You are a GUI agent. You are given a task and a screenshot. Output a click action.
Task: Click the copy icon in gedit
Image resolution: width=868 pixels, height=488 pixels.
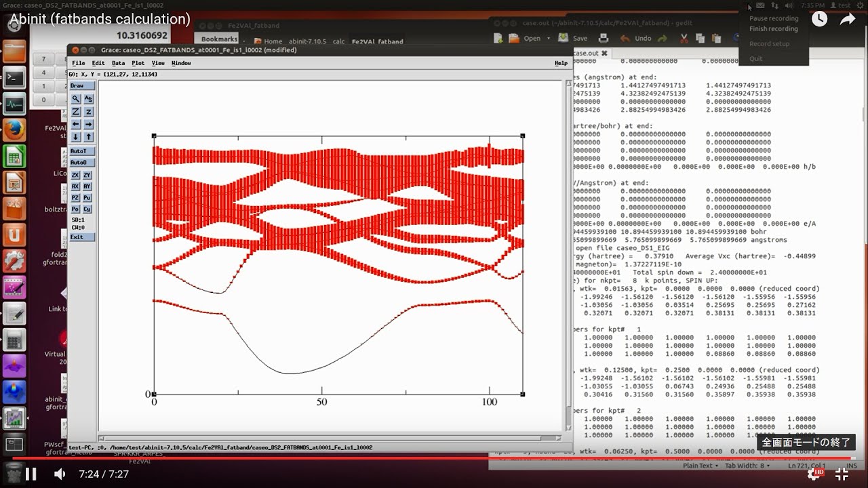click(x=701, y=39)
